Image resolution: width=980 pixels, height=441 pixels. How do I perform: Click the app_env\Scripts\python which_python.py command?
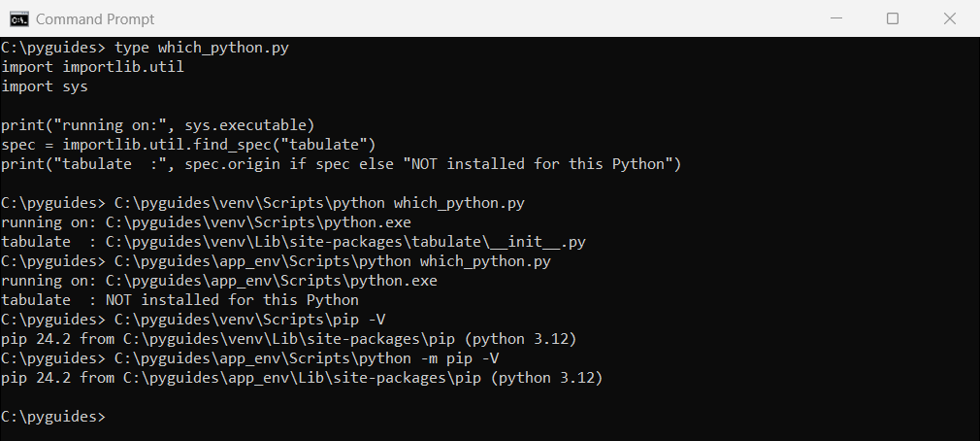point(276,261)
